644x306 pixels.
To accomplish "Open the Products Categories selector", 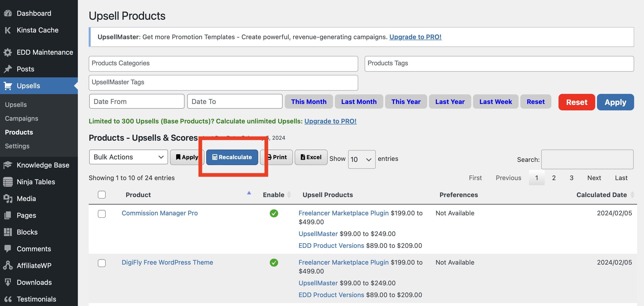I will point(223,64).
